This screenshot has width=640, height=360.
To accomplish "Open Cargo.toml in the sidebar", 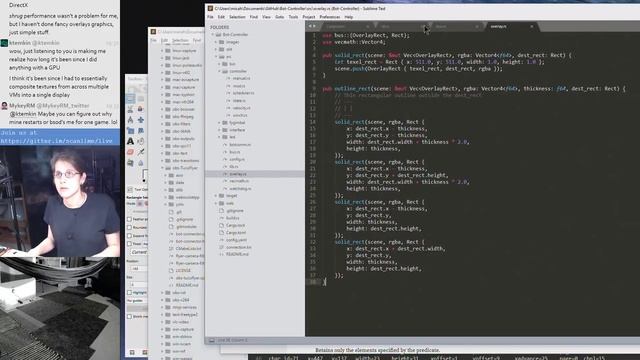I will (236, 233).
